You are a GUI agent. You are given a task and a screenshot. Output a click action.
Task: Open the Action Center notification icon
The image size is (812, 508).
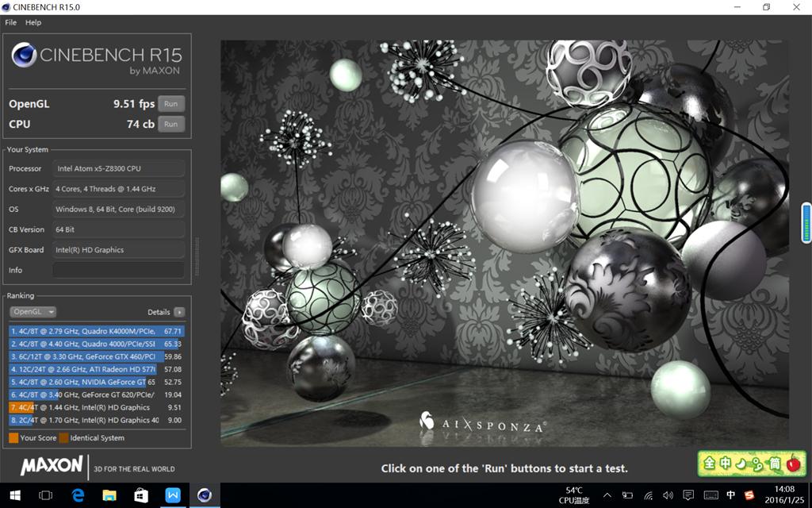pyautogui.click(x=688, y=495)
